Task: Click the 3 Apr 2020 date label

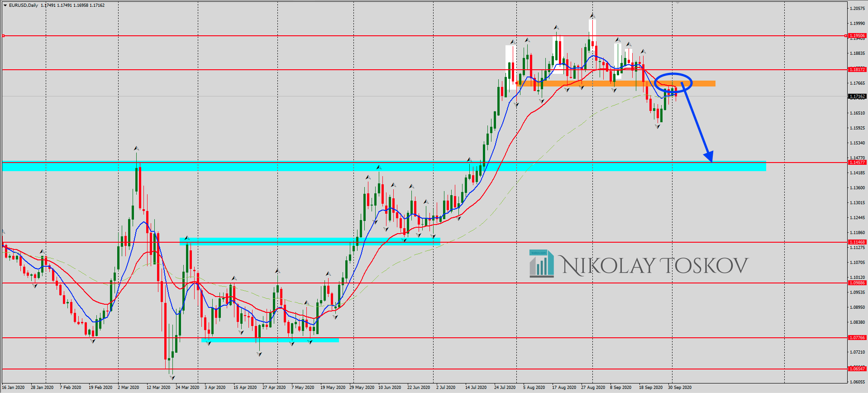Action: (x=215, y=388)
